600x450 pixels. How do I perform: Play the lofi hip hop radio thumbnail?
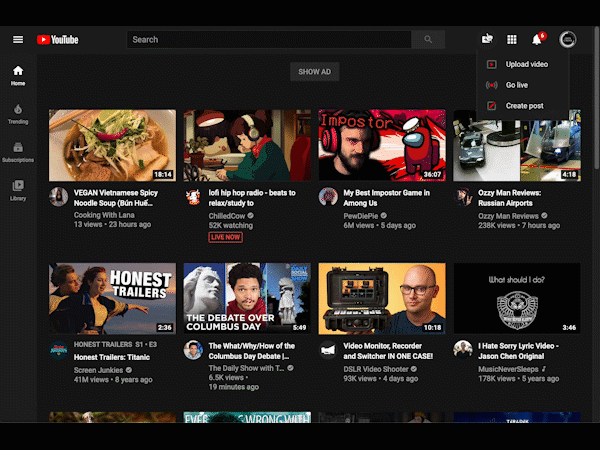point(247,145)
